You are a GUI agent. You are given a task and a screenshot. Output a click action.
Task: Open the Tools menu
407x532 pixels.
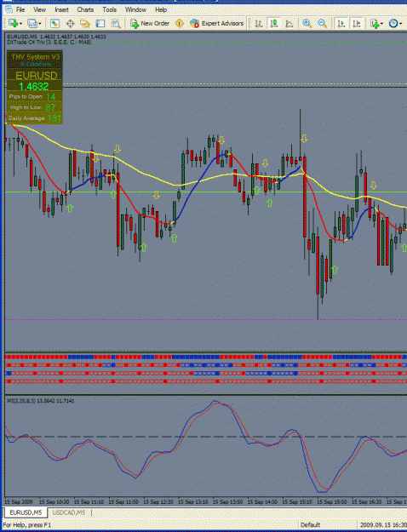click(x=109, y=10)
